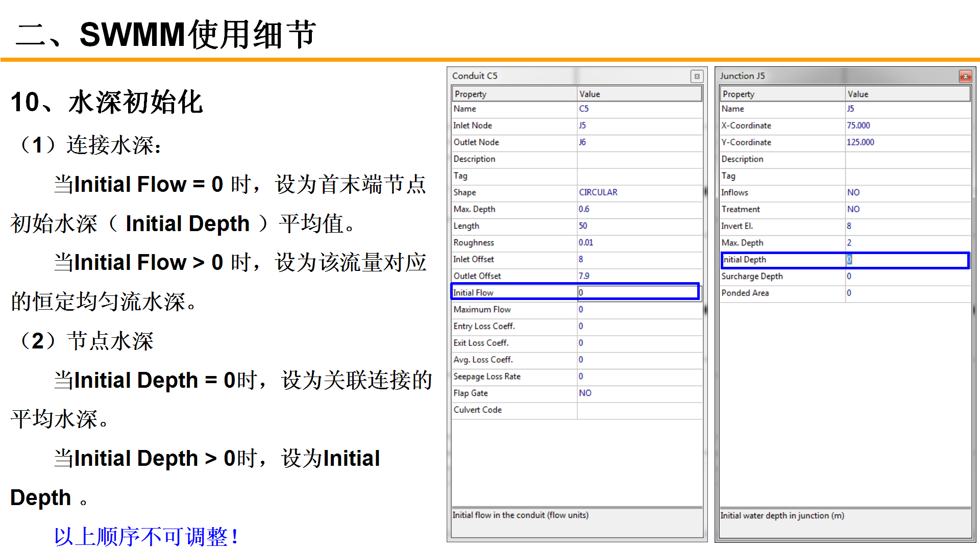Click the Roughness value 0.01
The image size is (980, 551).
pyautogui.click(x=586, y=243)
